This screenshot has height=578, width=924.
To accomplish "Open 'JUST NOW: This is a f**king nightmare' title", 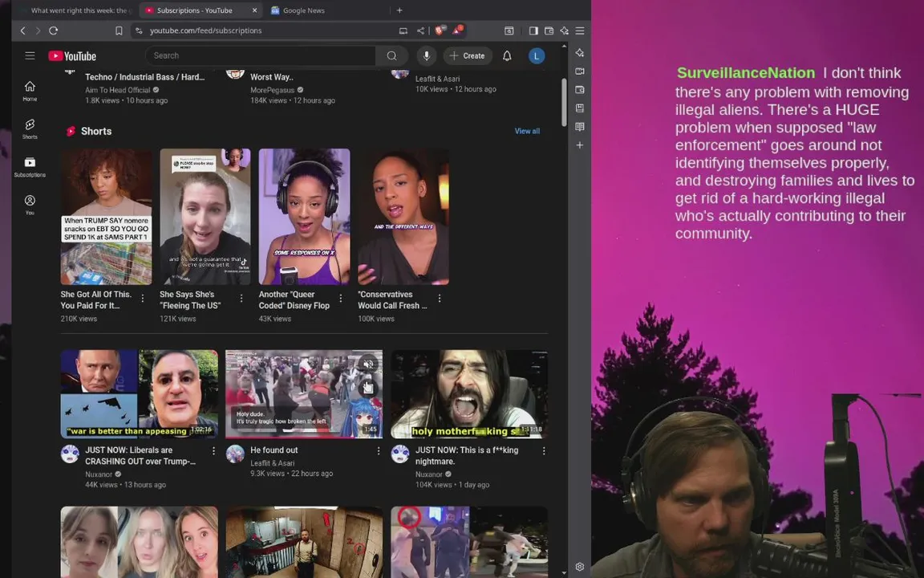I will coord(467,455).
